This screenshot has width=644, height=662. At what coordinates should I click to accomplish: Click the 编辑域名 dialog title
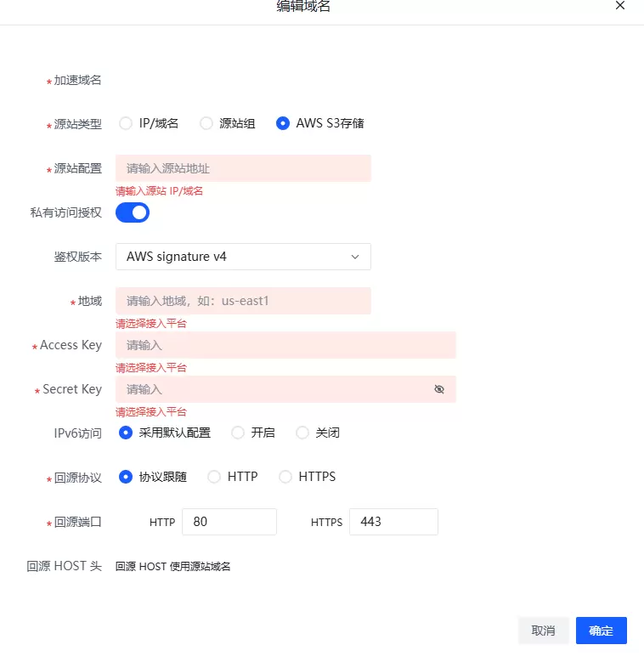point(303,6)
